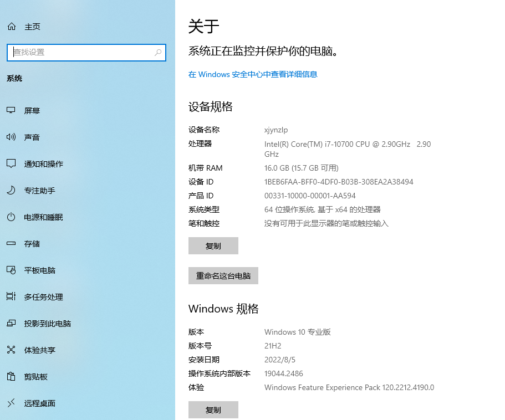Click the 产品 ID value text

click(x=310, y=196)
